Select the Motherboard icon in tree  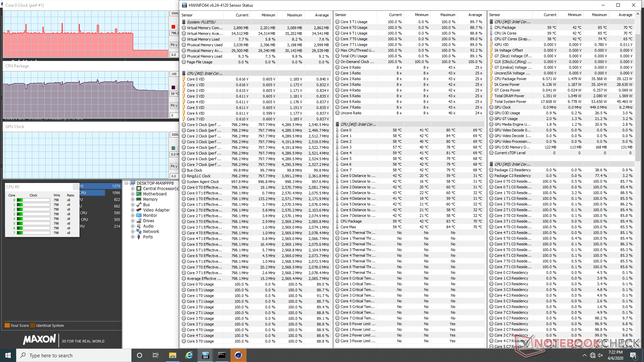(x=139, y=194)
